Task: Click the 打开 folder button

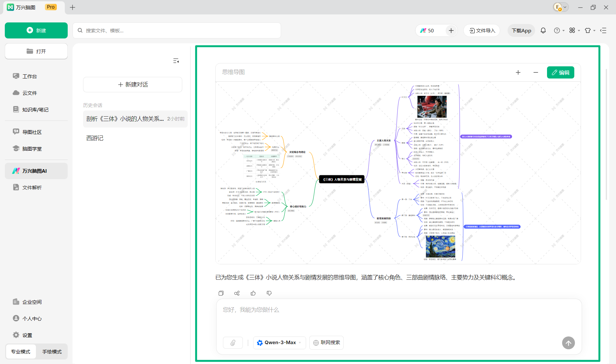Action: 36,51
